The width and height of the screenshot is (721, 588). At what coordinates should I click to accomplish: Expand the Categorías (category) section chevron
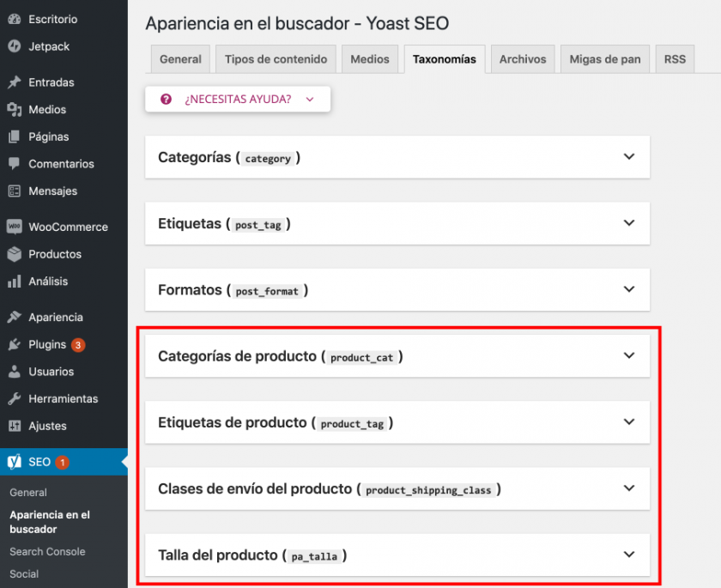(629, 157)
